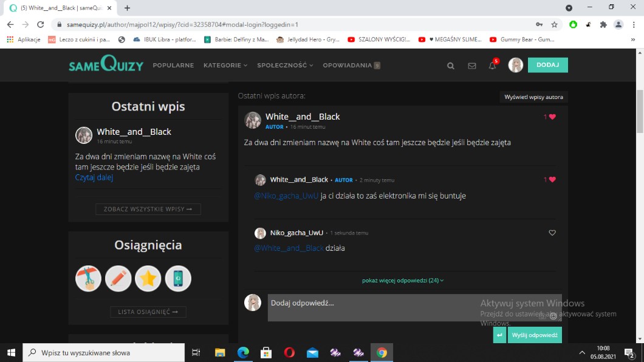
Task: Unlike White__and__Black's reply comment
Action: [552, 180]
